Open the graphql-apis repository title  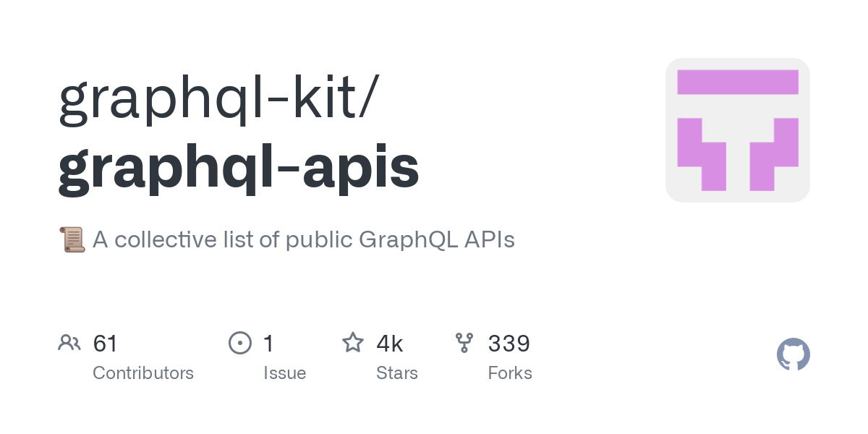(x=239, y=166)
